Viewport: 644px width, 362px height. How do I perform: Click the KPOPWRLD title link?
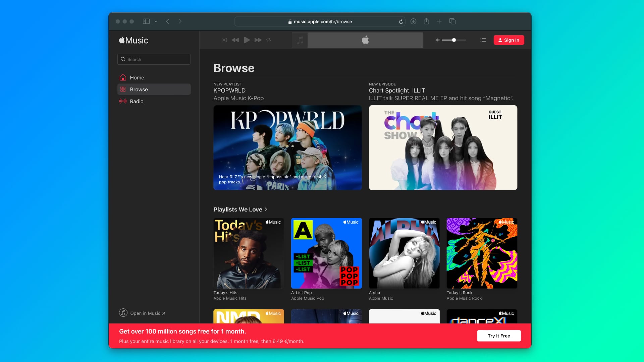point(229,90)
